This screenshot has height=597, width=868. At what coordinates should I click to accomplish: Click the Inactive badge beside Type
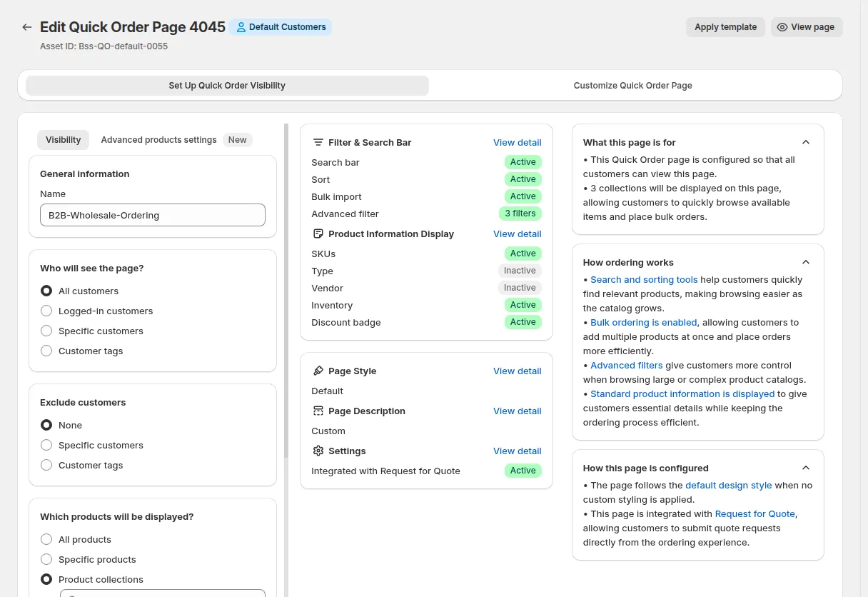tap(520, 271)
